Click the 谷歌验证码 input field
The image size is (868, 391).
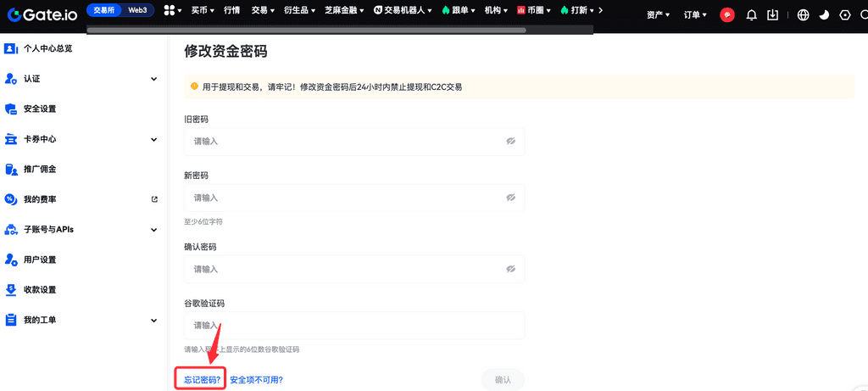point(353,326)
